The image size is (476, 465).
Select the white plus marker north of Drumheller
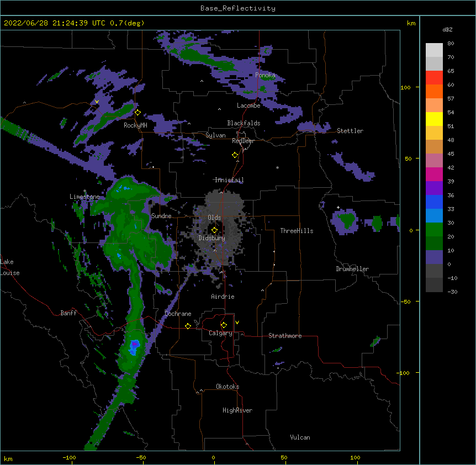tap(338, 207)
